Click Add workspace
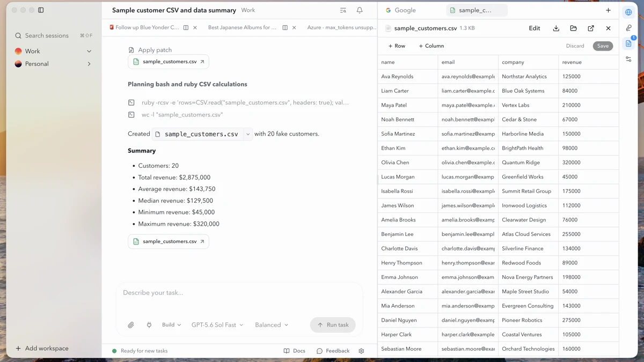 click(42, 349)
